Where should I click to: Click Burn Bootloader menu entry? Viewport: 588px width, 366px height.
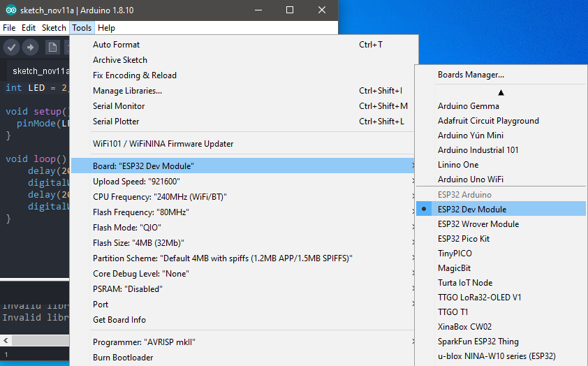pos(123,358)
